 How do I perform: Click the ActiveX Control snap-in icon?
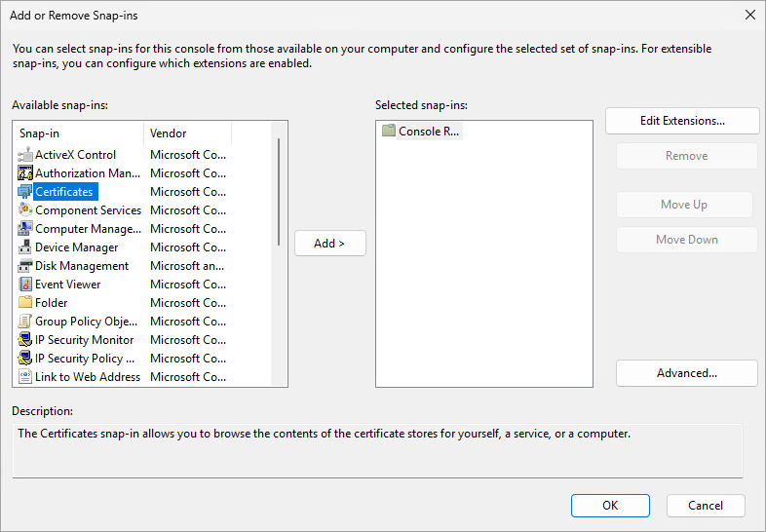[x=26, y=155]
